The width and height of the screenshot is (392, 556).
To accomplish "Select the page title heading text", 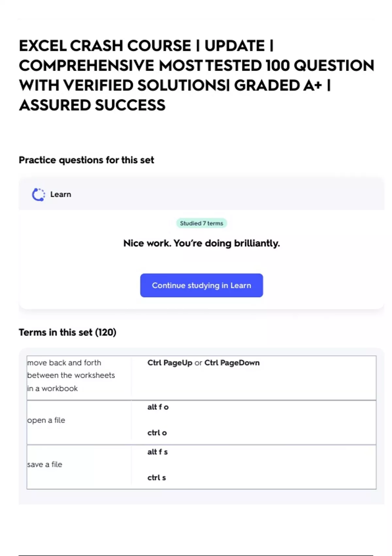I will click(197, 76).
